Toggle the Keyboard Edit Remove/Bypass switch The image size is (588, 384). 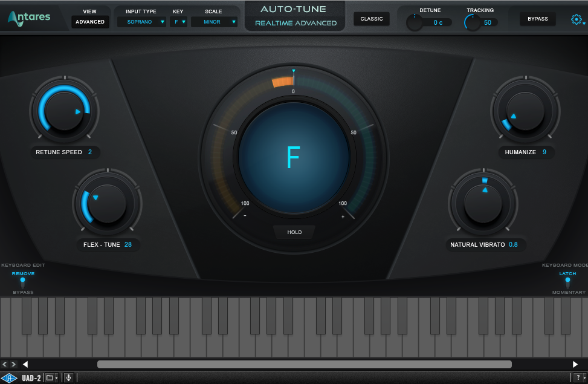(23, 281)
